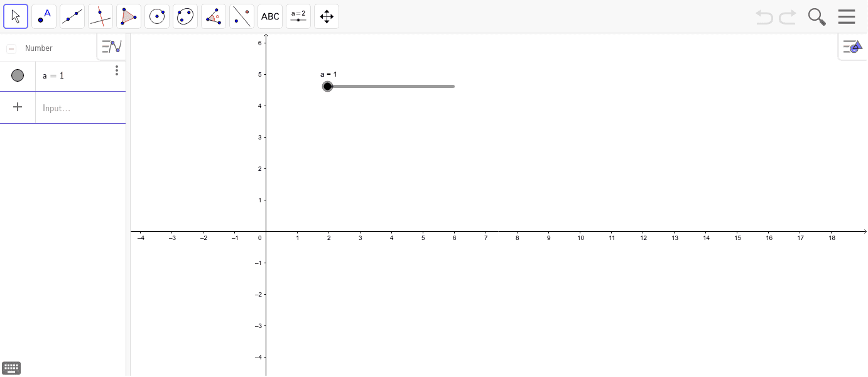Toggle visibility circle for a = 1

[18, 75]
